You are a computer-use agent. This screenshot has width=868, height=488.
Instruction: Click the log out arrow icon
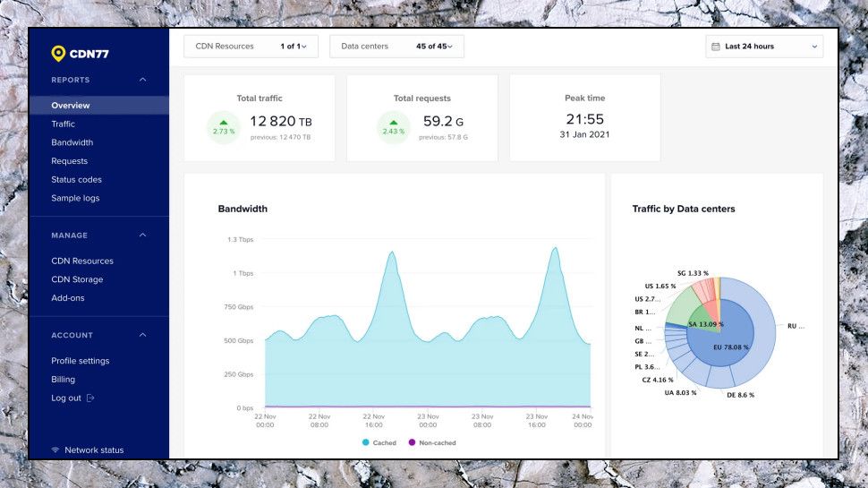point(90,398)
